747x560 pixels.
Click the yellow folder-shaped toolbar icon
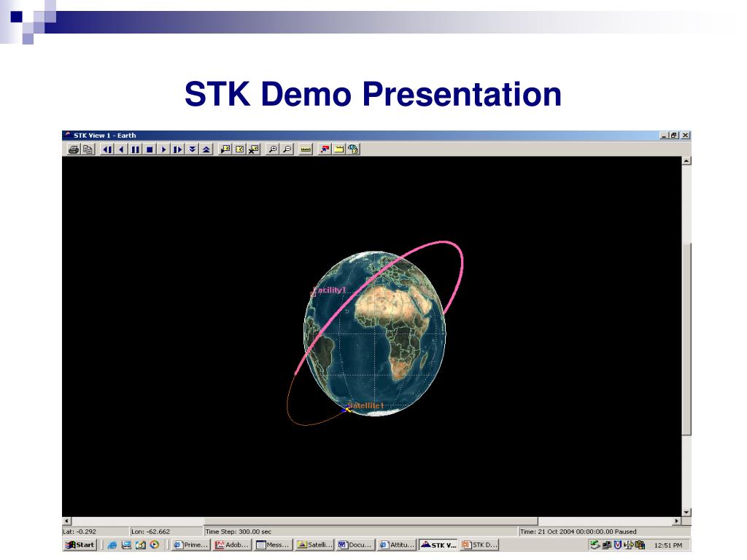tap(338, 149)
